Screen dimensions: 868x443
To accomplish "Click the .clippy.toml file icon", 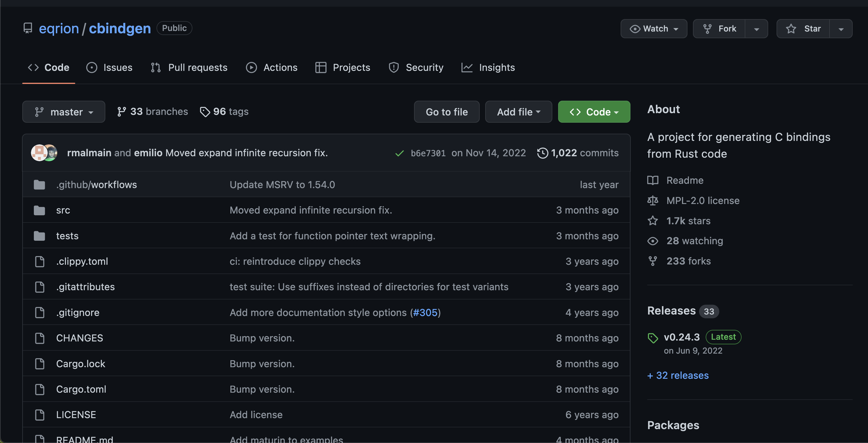I will point(39,261).
